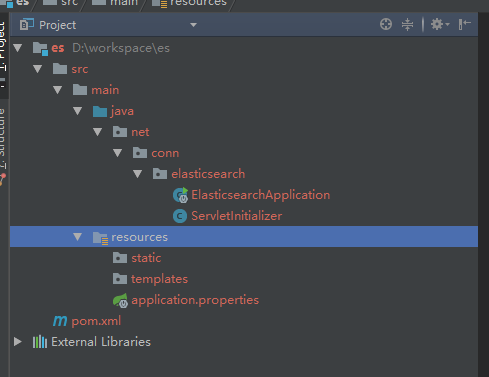Click the ServletInitializer class icon
The width and height of the screenshot is (489, 377).
click(180, 216)
